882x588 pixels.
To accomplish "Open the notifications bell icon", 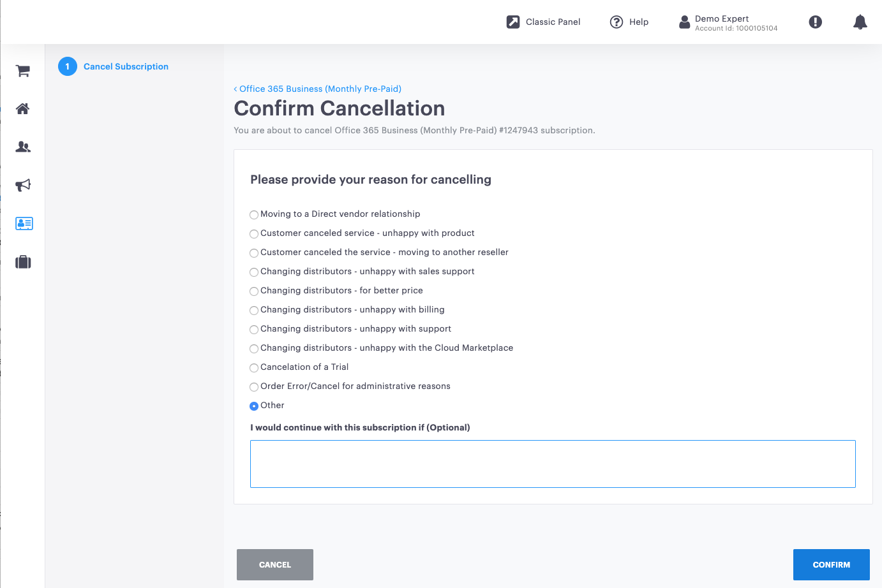I will 860,22.
